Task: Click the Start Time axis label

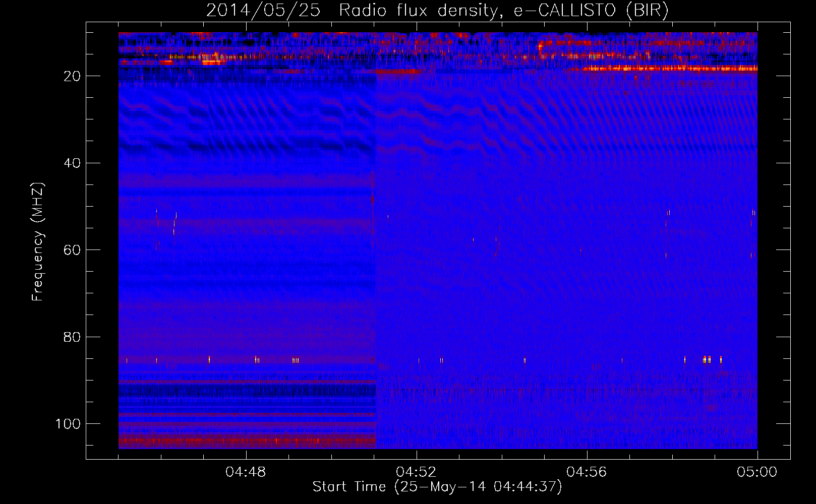Action: [437, 487]
